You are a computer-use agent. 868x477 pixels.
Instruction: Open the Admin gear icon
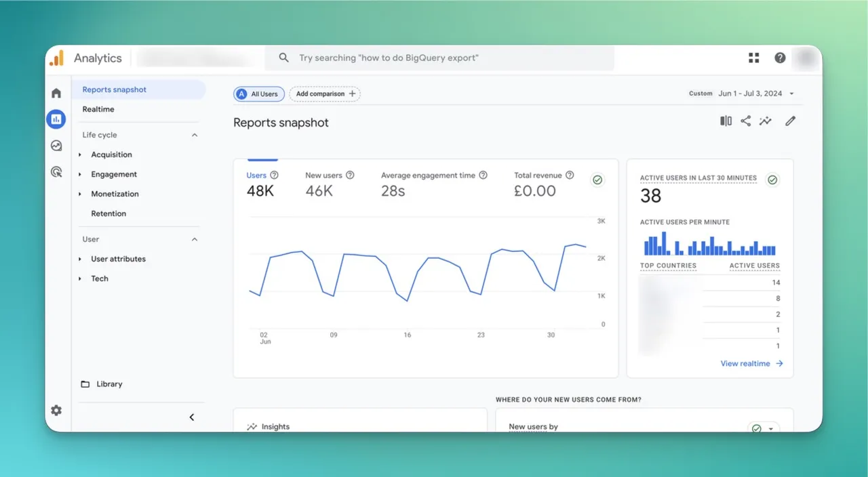coord(56,410)
